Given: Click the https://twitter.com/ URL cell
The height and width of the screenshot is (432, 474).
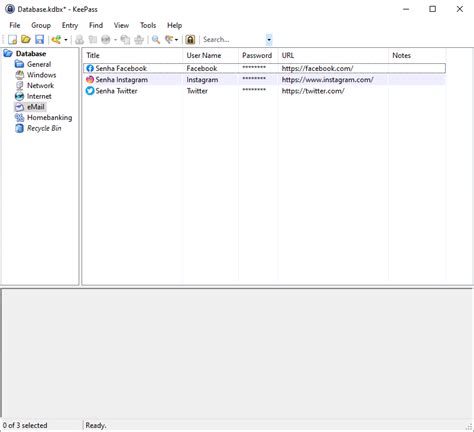Looking at the screenshot, I should 313,91.
